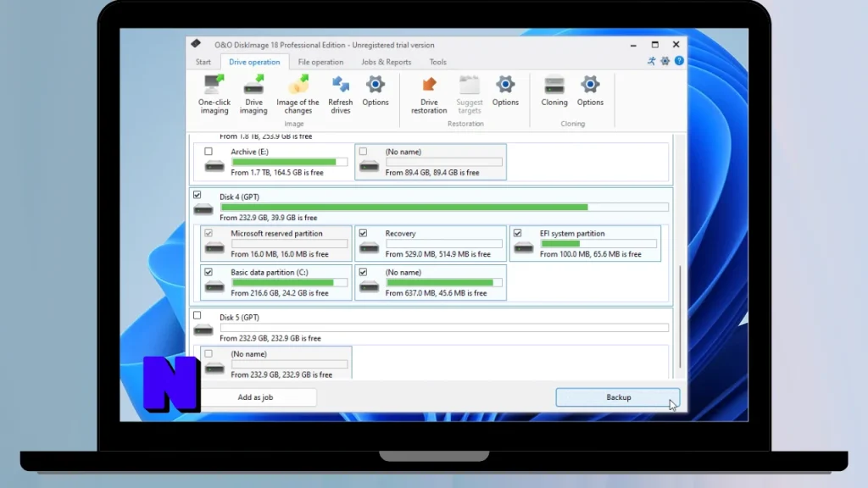Uncheck the Recovery partition checkbox
This screenshot has width=868, height=488.
[x=363, y=233]
